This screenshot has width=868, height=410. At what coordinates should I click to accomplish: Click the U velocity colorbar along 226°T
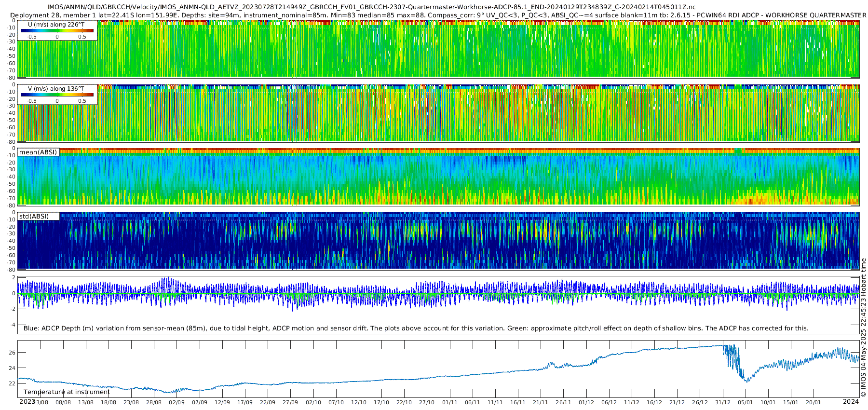(x=57, y=31)
